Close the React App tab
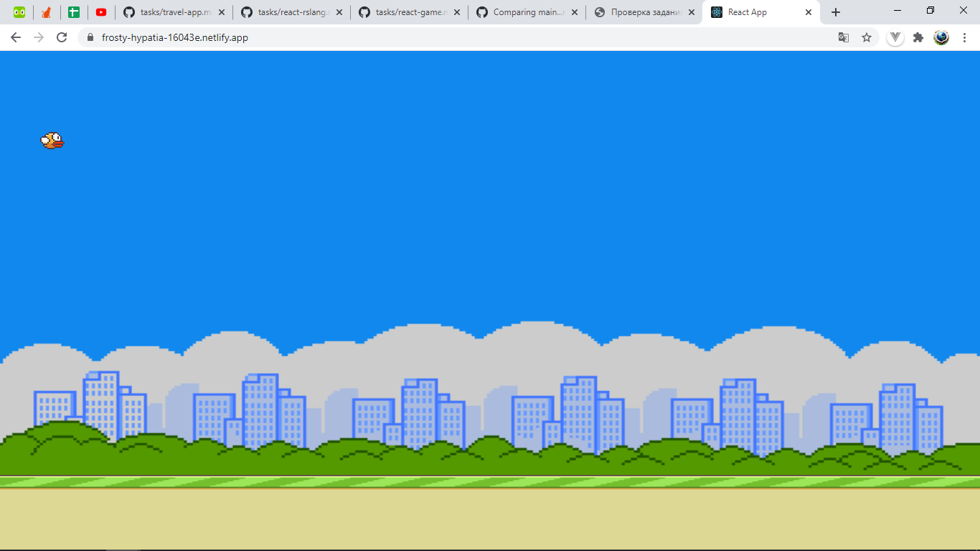980x551 pixels. pyautogui.click(x=809, y=12)
